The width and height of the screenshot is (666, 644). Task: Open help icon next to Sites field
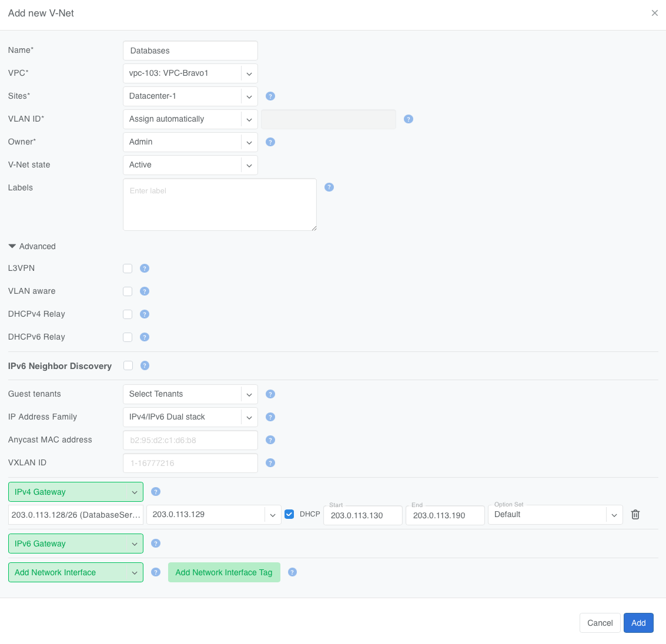tap(270, 96)
